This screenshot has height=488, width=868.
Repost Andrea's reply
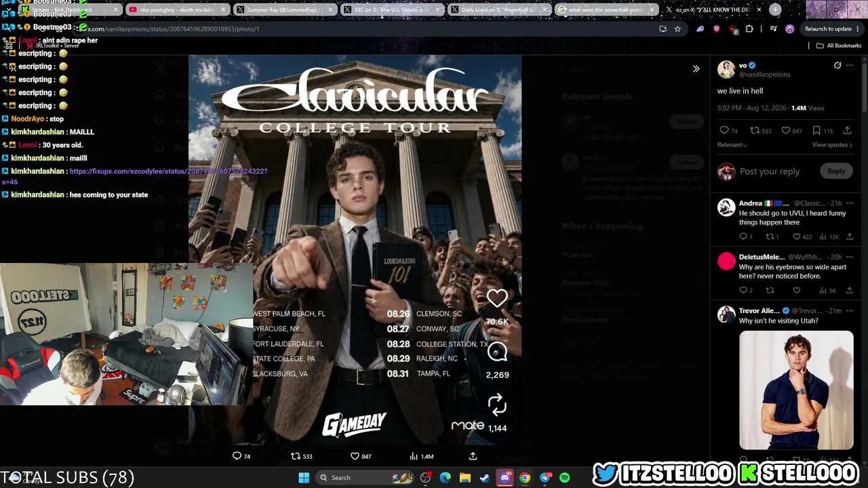[x=770, y=237]
